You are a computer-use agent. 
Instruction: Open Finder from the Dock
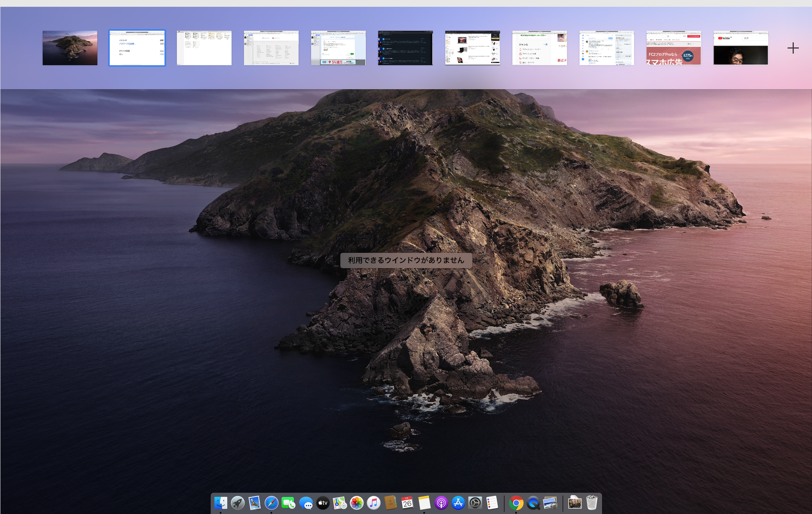pyautogui.click(x=221, y=503)
